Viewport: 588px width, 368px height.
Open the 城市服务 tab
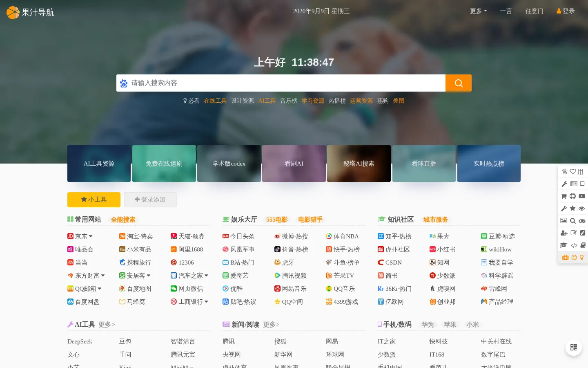[436, 220]
